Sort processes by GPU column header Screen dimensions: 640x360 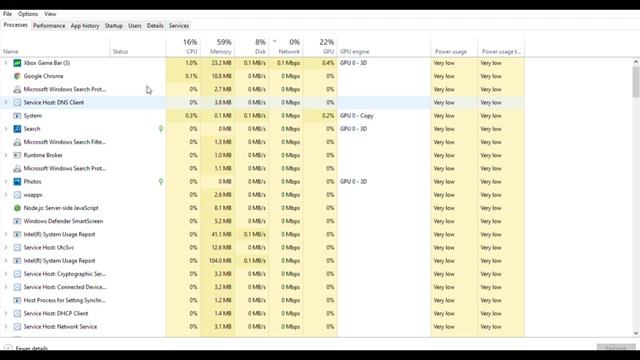tap(320, 47)
